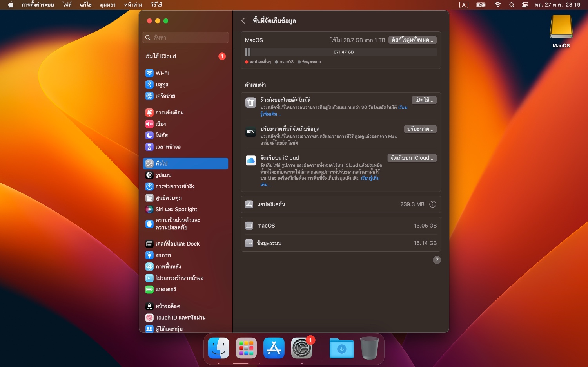Click ปรับขนาด optimize storage button
The image size is (588, 367).
(420, 129)
